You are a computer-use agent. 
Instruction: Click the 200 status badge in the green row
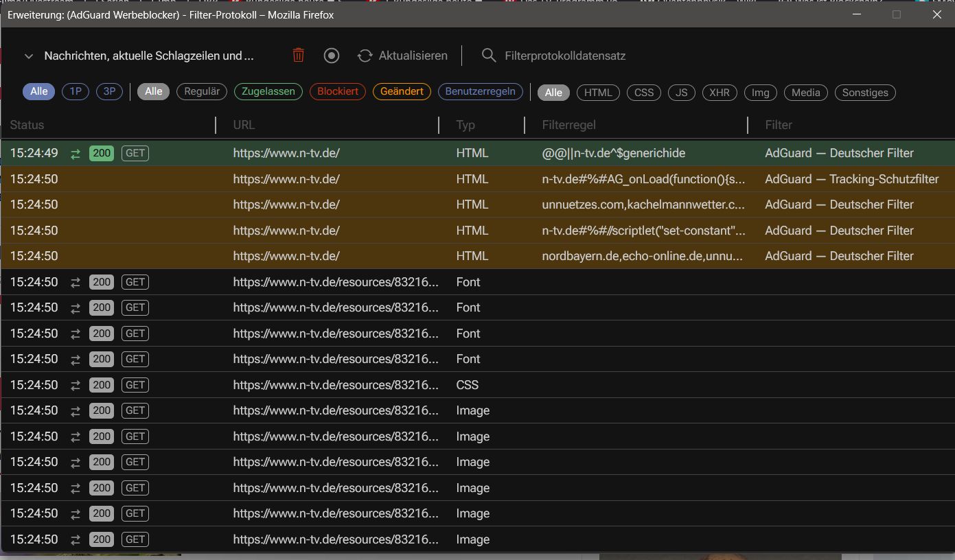[102, 153]
